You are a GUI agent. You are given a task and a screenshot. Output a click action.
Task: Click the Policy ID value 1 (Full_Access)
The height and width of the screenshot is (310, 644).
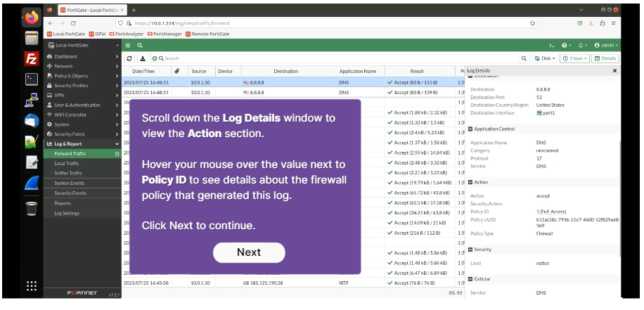click(551, 212)
